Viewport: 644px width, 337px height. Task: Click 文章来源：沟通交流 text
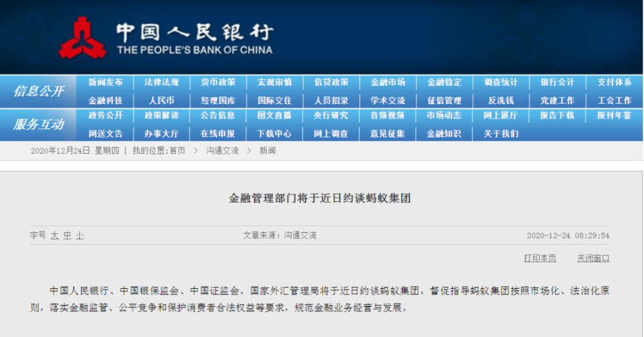tap(279, 235)
